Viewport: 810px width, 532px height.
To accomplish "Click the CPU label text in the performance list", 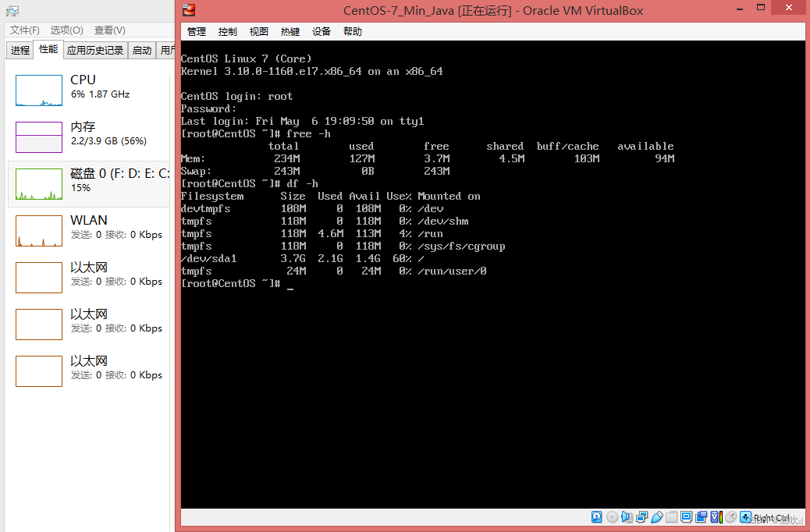I will point(83,80).
